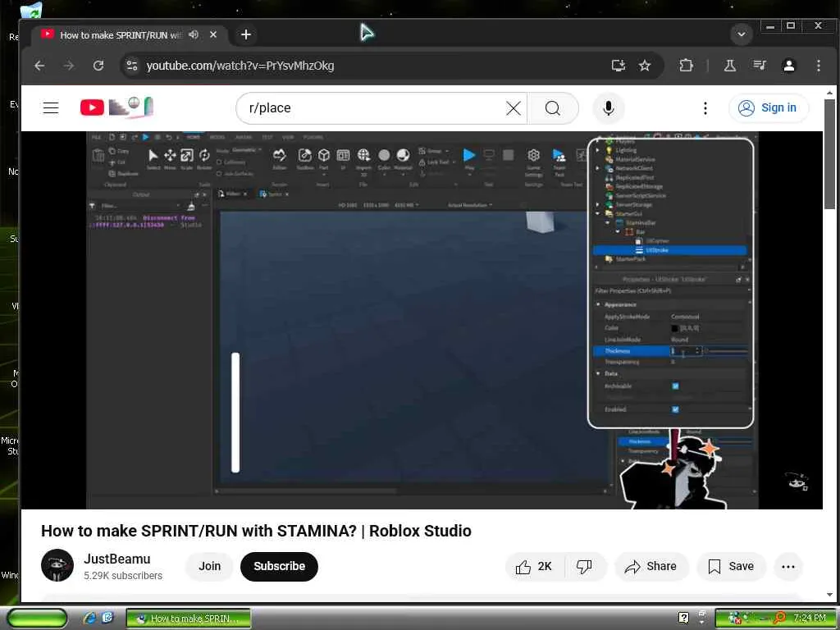This screenshot has width=840, height=630.
Task: Select the ServerStorage explorer item
Action: 633,204
